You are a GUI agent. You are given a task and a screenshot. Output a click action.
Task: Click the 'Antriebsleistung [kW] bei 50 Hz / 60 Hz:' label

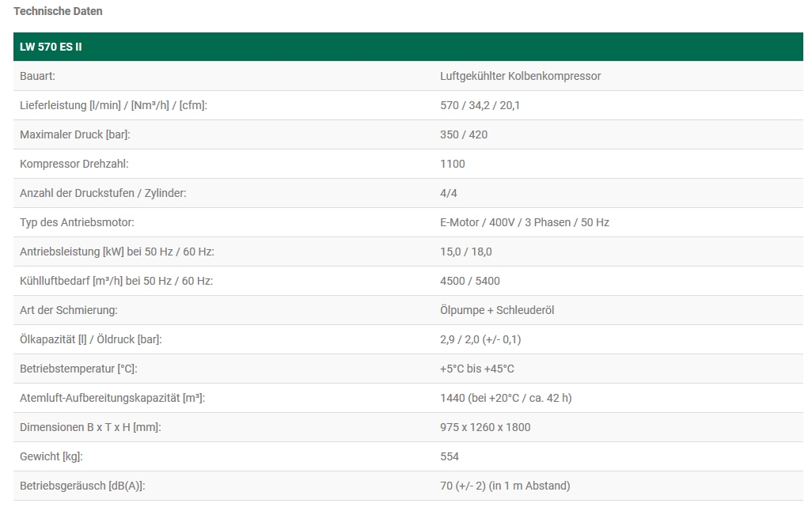tap(117, 252)
